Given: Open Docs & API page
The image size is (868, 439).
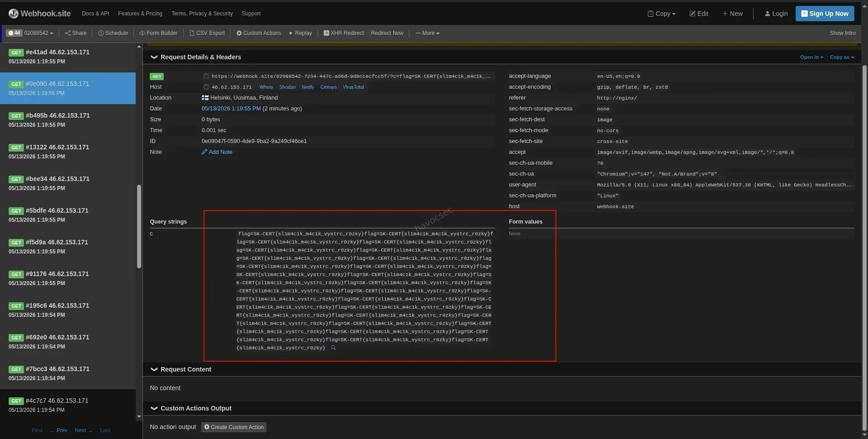Looking at the screenshot, I should [x=95, y=14].
